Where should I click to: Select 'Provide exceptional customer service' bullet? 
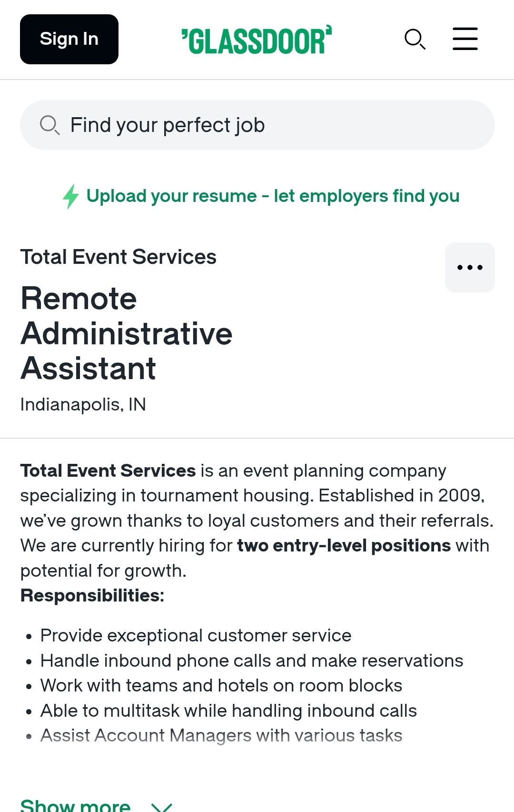pos(196,636)
